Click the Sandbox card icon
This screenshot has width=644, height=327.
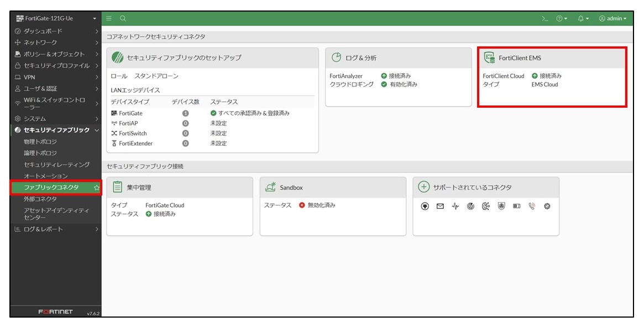point(271,187)
